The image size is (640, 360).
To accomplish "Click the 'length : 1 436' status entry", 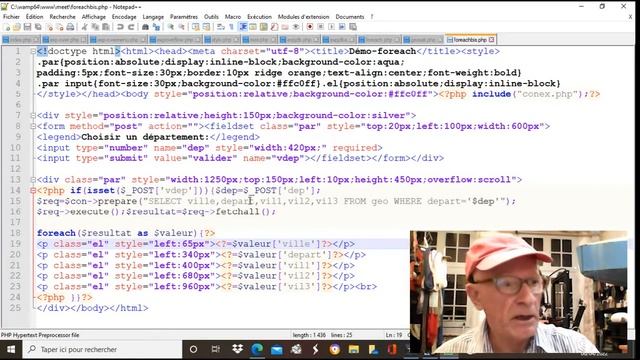I will coord(309,335).
